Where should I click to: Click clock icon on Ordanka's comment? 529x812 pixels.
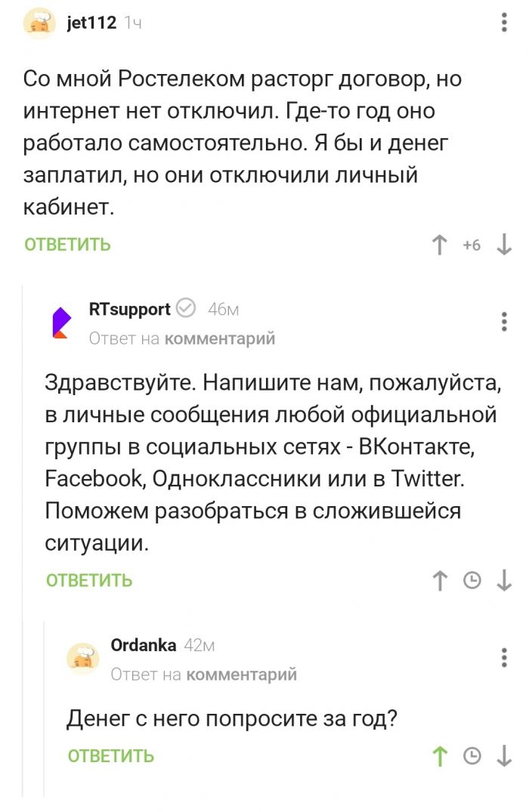coord(472,756)
